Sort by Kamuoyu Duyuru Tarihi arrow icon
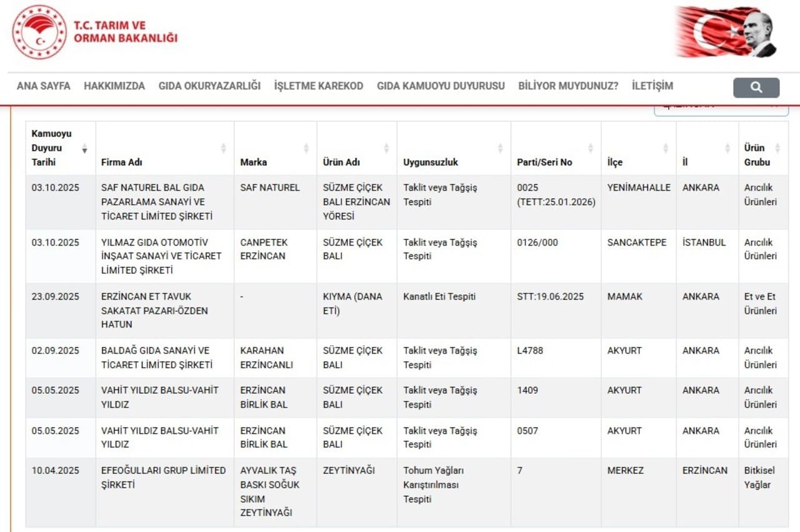 coord(84,149)
